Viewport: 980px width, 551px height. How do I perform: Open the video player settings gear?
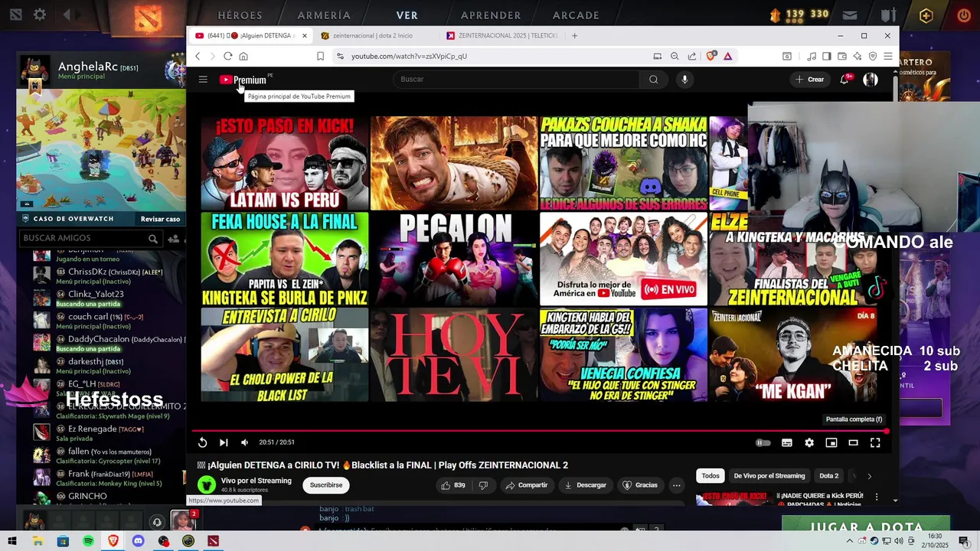click(x=809, y=442)
